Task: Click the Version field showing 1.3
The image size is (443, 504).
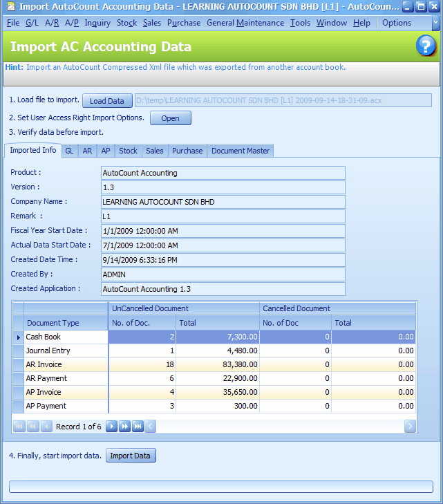Action: (x=223, y=187)
